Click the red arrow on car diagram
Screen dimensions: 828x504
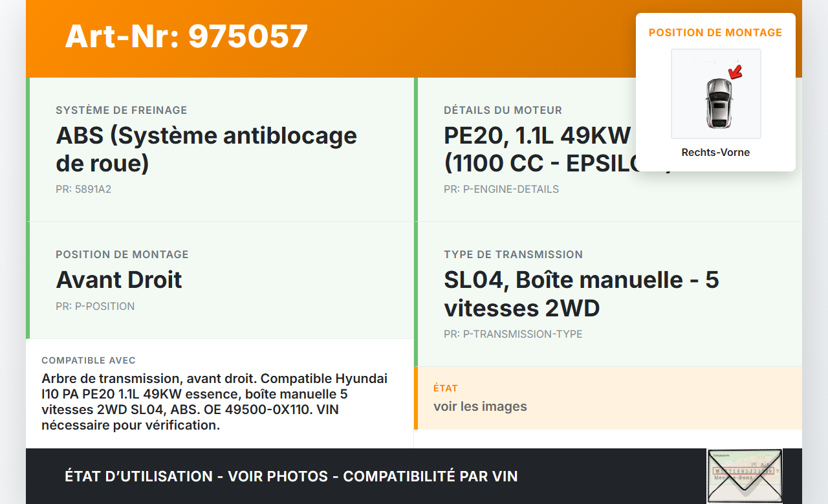pos(734,71)
